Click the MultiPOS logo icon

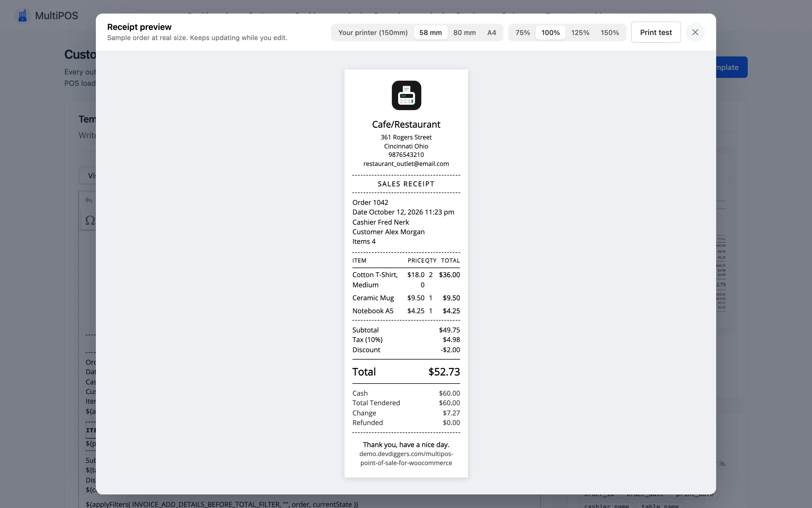(23, 16)
